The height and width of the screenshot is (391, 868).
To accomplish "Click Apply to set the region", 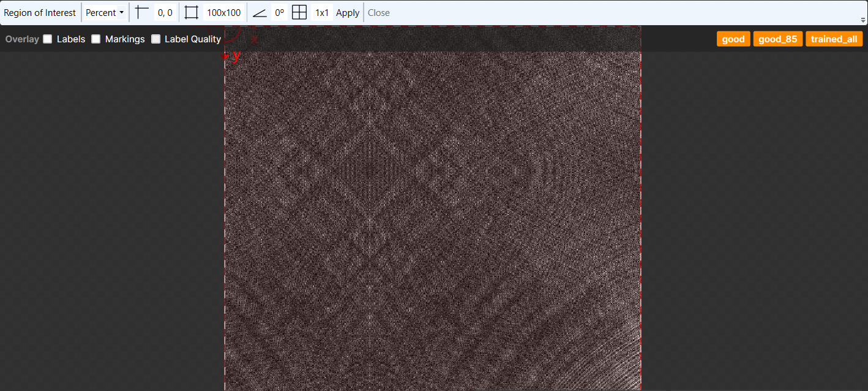I will 348,12.
